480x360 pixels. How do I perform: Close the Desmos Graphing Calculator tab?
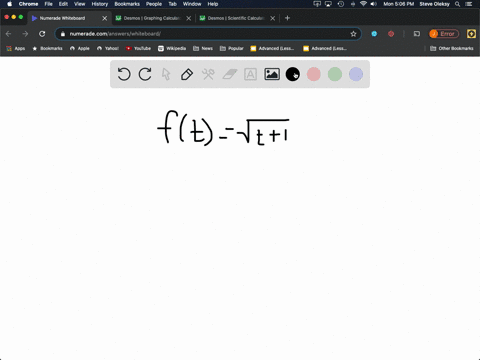point(189,18)
